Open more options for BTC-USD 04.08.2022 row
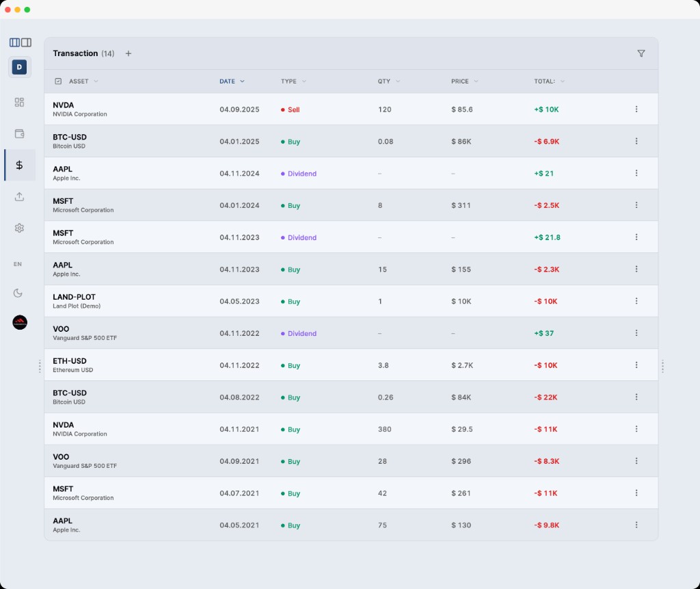 [636, 397]
